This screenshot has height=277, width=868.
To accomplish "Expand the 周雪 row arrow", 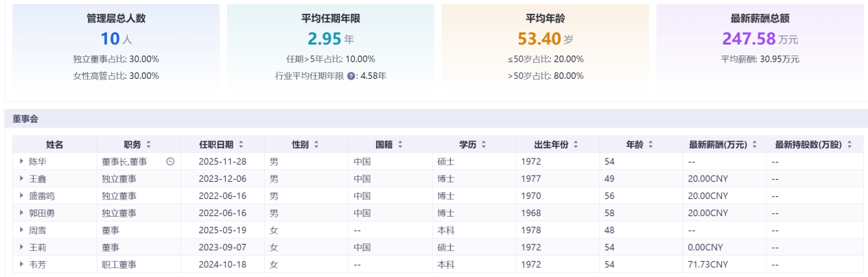I will click(22, 230).
